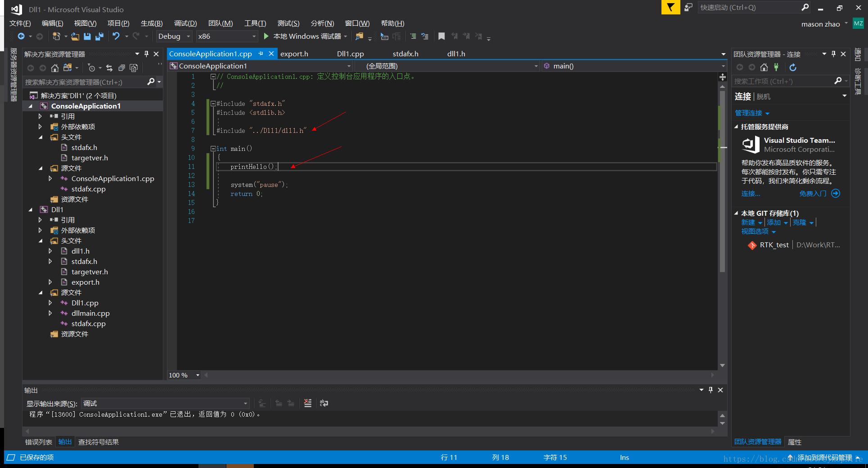Toggle word wrap in Output panel

pos(324,403)
